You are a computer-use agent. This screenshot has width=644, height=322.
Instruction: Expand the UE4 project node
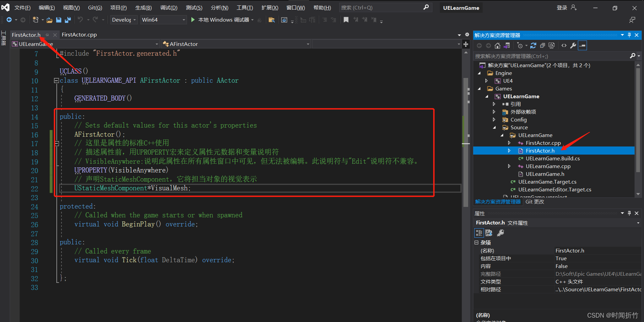tap(486, 81)
